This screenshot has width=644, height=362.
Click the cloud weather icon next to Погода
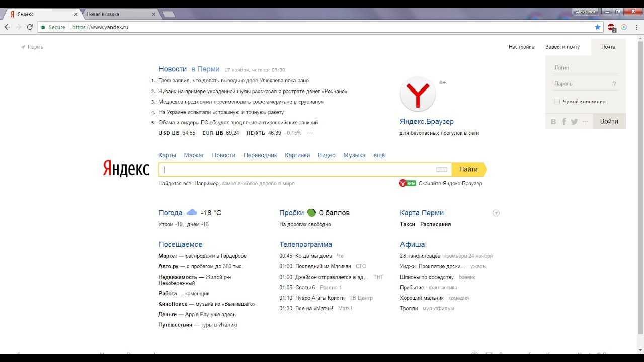192,212
